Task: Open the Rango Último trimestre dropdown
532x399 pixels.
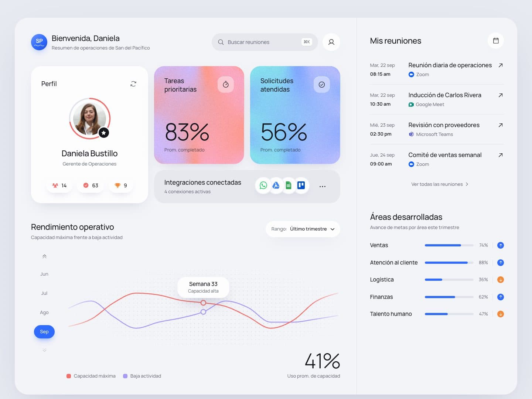Action: 303,229
